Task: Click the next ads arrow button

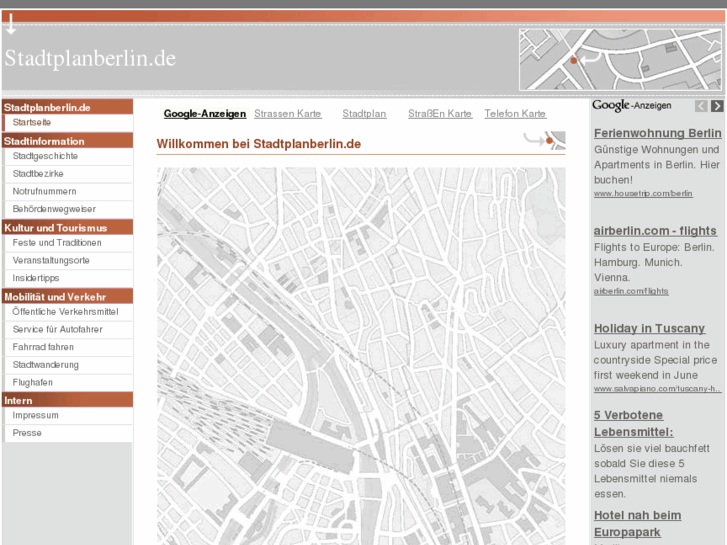Action: tap(717, 106)
